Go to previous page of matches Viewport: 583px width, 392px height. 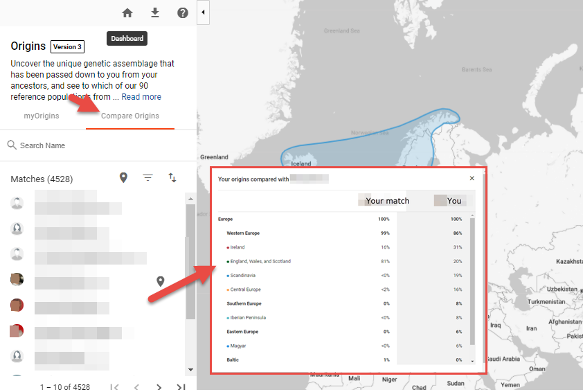[x=136, y=387]
